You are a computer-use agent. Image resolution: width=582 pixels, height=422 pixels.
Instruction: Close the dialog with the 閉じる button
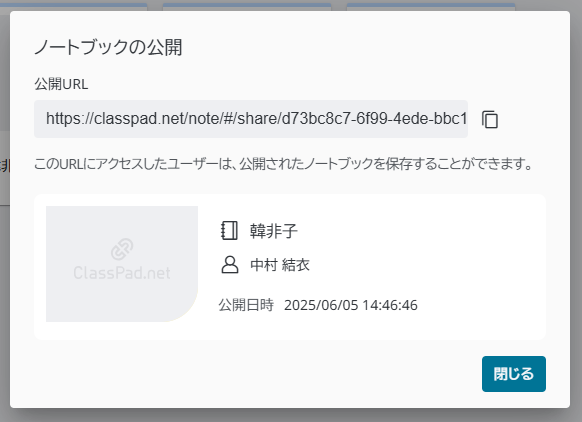pyautogui.click(x=514, y=374)
